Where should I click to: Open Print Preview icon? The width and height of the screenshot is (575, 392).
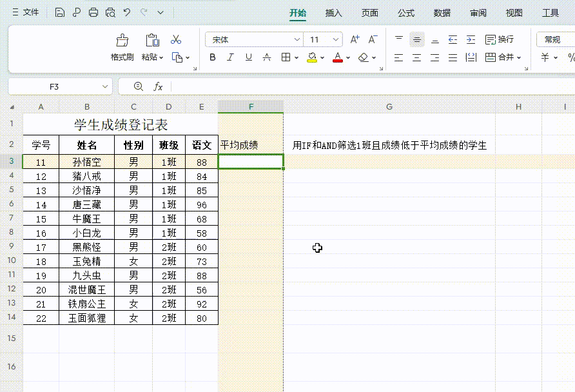coord(110,12)
